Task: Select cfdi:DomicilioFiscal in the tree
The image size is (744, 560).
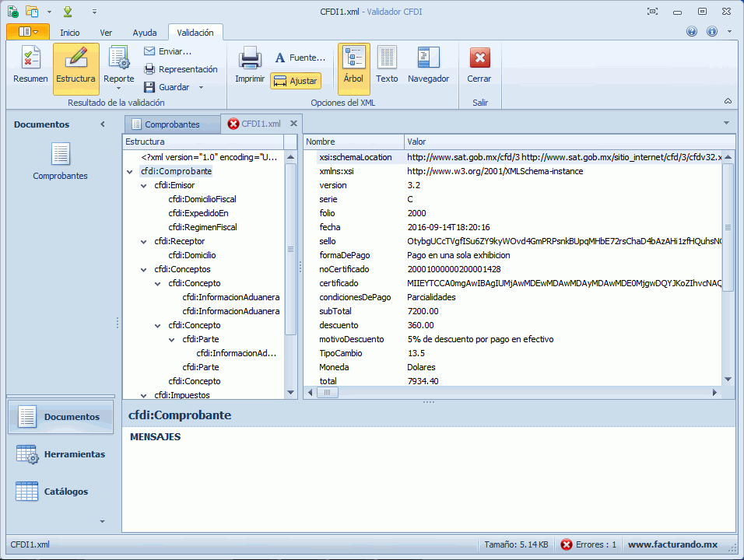Action: [x=202, y=199]
